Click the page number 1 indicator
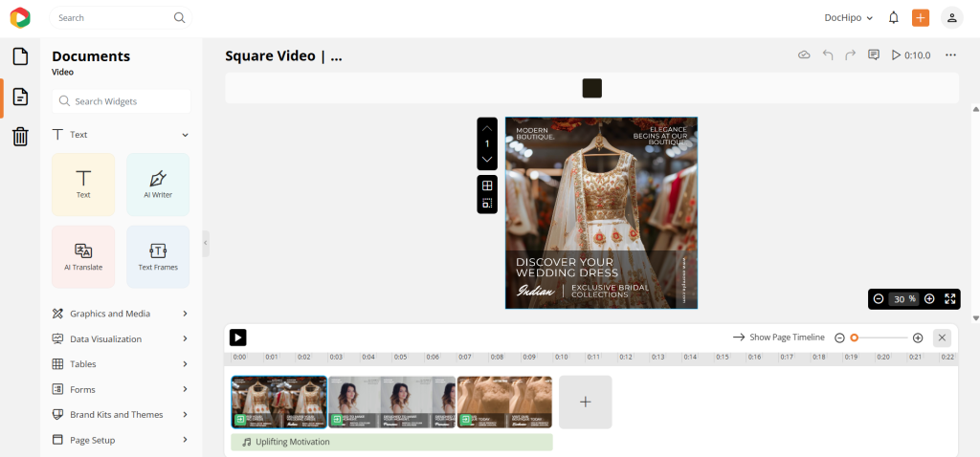 (x=487, y=143)
